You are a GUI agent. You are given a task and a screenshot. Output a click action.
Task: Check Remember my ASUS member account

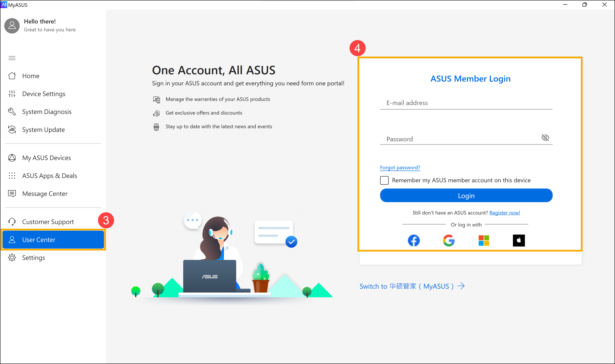pos(384,180)
